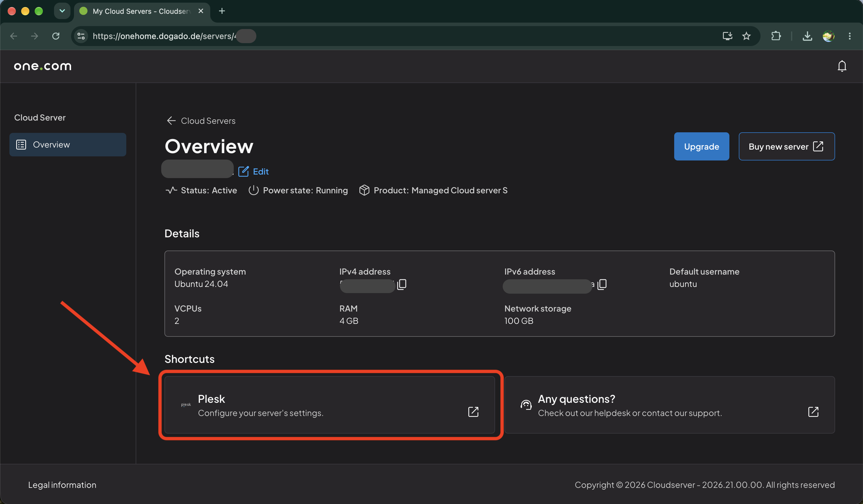Open the browser extensions puzzle icon
The height and width of the screenshot is (504, 863).
(x=776, y=36)
